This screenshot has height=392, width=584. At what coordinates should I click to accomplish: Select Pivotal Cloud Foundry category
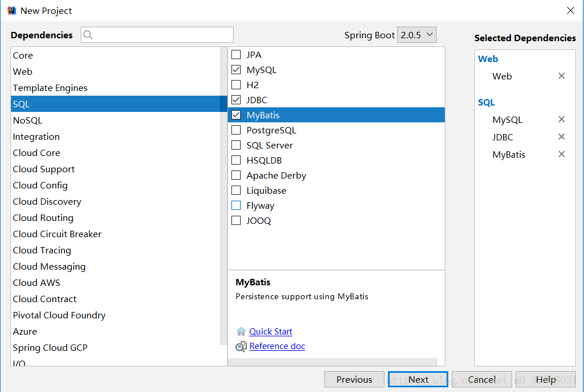pyautogui.click(x=115, y=315)
